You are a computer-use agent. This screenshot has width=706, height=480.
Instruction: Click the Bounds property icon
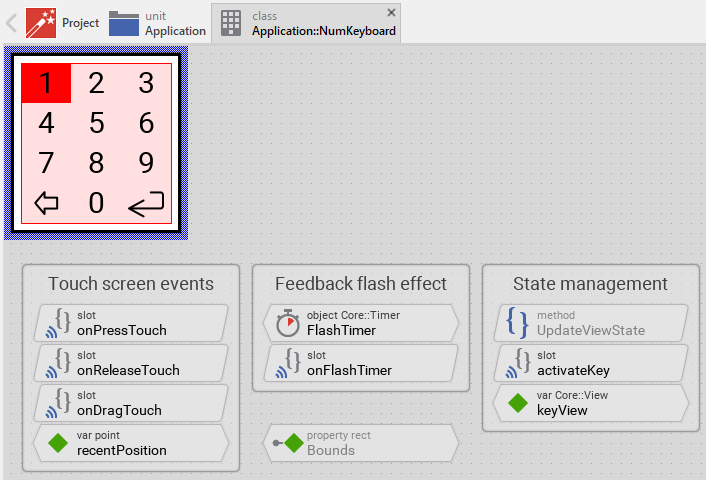289,443
